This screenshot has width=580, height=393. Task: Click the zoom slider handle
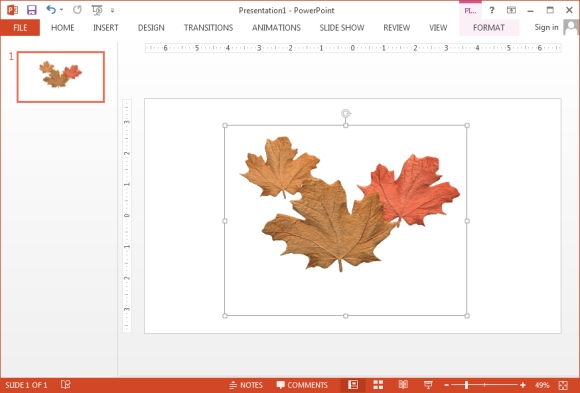[466, 385]
